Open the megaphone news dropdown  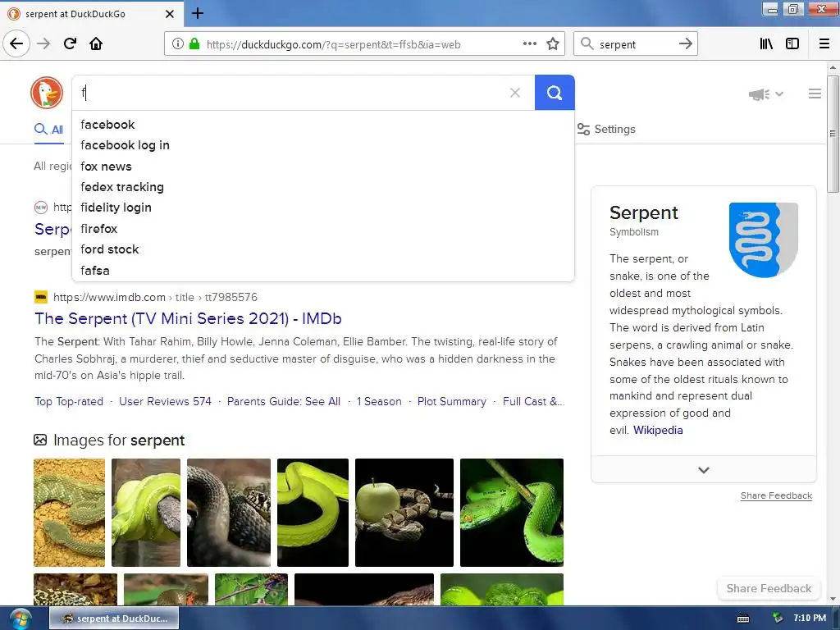pos(766,94)
